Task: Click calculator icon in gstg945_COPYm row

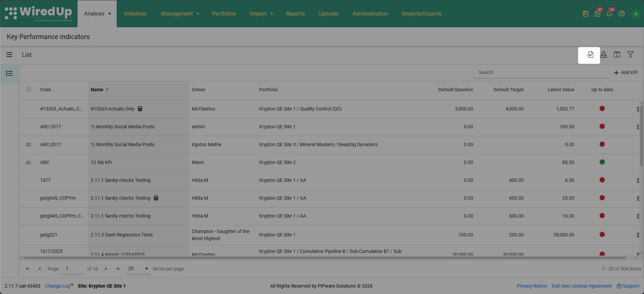Action: coord(156,198)
